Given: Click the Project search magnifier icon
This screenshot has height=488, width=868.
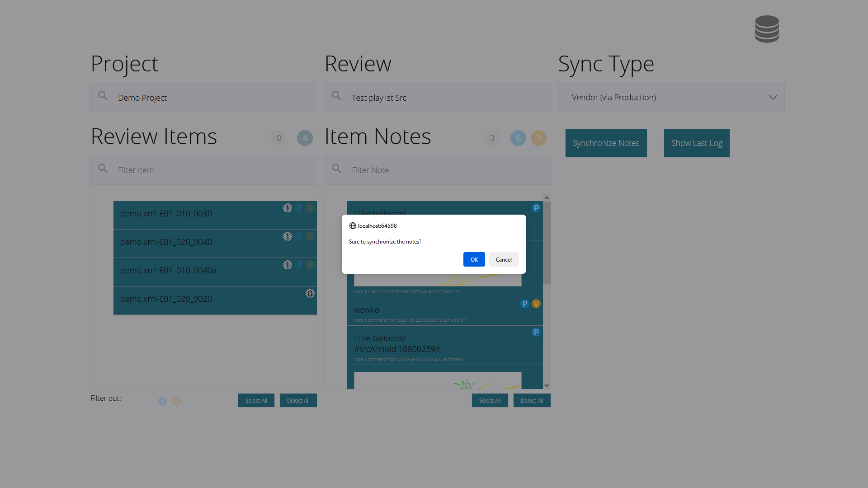Looking at the screenshot, I should [x=103, y=96].
